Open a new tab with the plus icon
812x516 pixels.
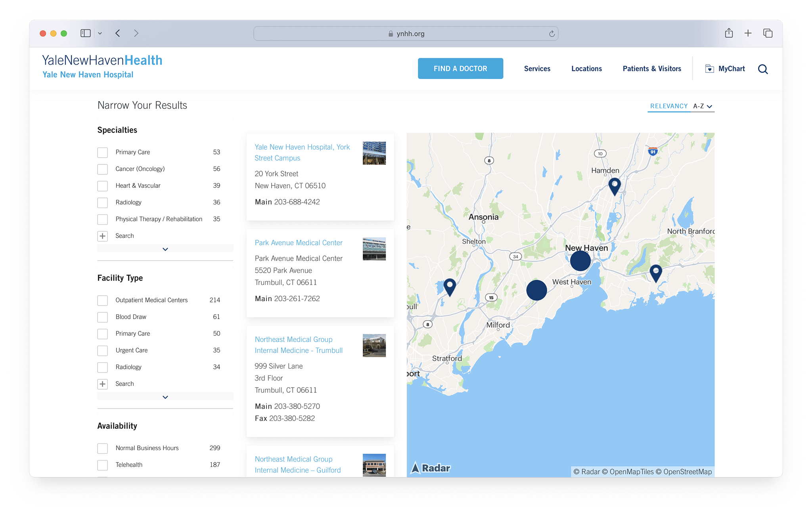748,33
